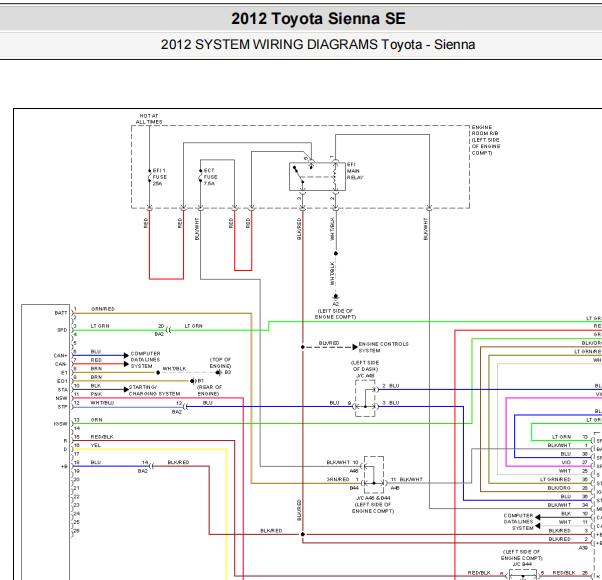The height and width of the screenshot is (580, 602).
Task: Click the B1 ground symbol at rear of engine
Action: pyautogui.click(x=193, y=381)
